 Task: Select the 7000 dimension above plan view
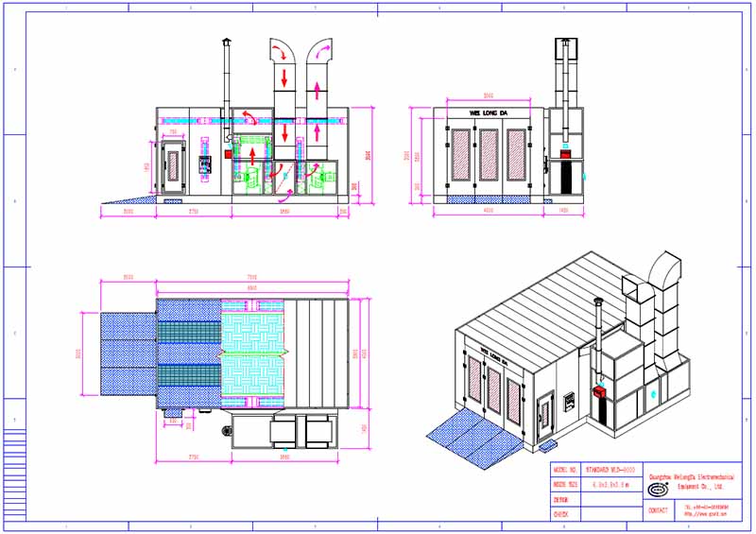click(251, 277)
